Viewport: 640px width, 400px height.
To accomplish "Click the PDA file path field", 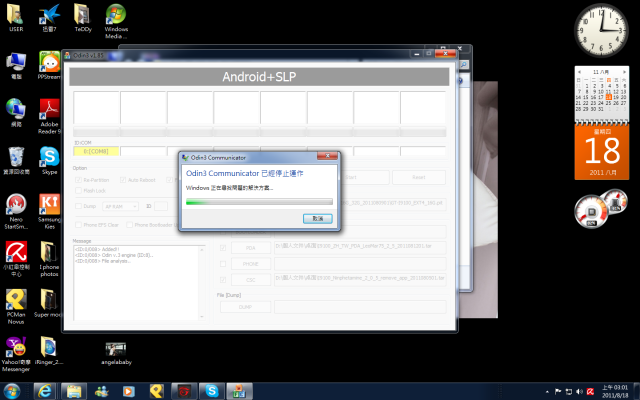I will click(360, 248).
